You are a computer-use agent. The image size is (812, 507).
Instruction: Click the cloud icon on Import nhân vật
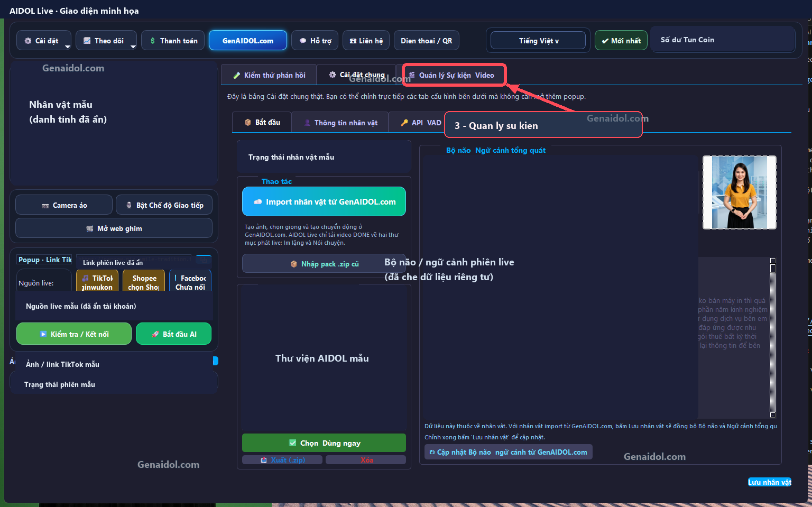tap(258, 202)
